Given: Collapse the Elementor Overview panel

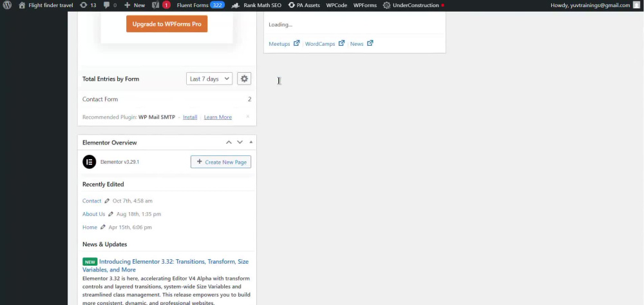Looking at the screenshot, I should click(x=251, y=143).
